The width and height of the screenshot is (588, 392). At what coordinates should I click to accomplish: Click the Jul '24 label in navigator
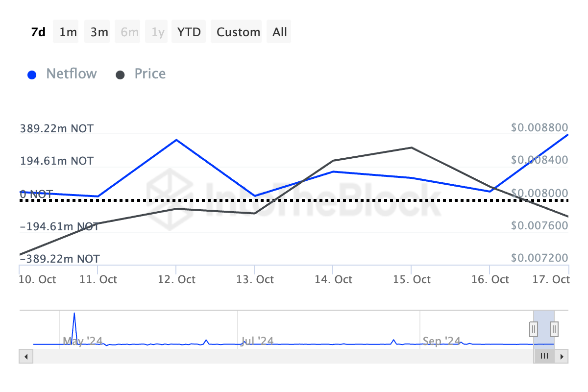click(x=258, y=341)
